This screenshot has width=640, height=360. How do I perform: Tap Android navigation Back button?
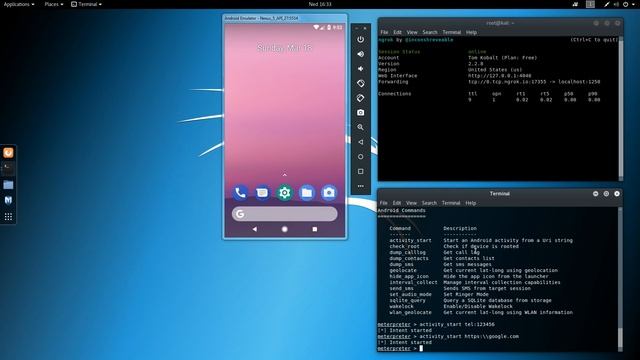click(x=255, y=229)
